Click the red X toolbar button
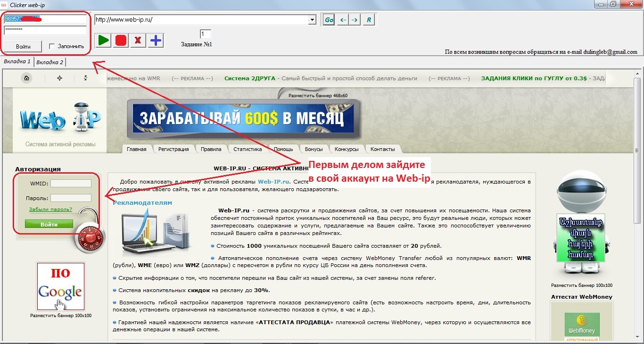 [138, 40]
